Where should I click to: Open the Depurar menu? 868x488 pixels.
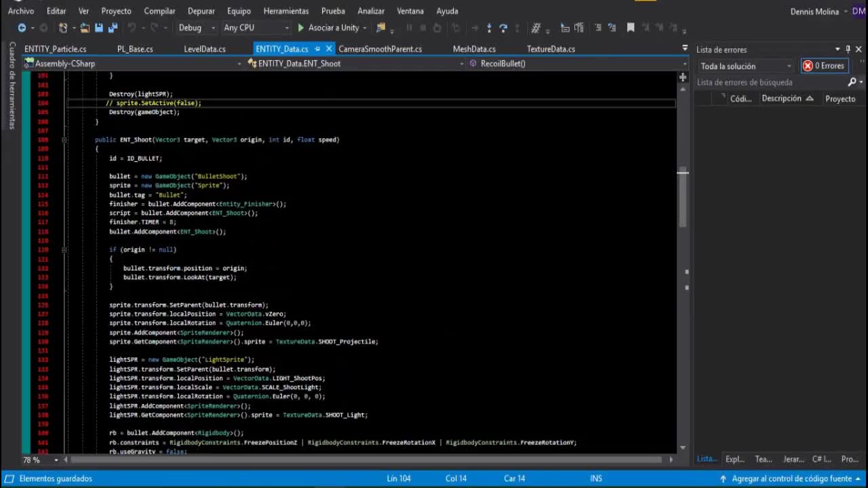[x=201, y=11]
